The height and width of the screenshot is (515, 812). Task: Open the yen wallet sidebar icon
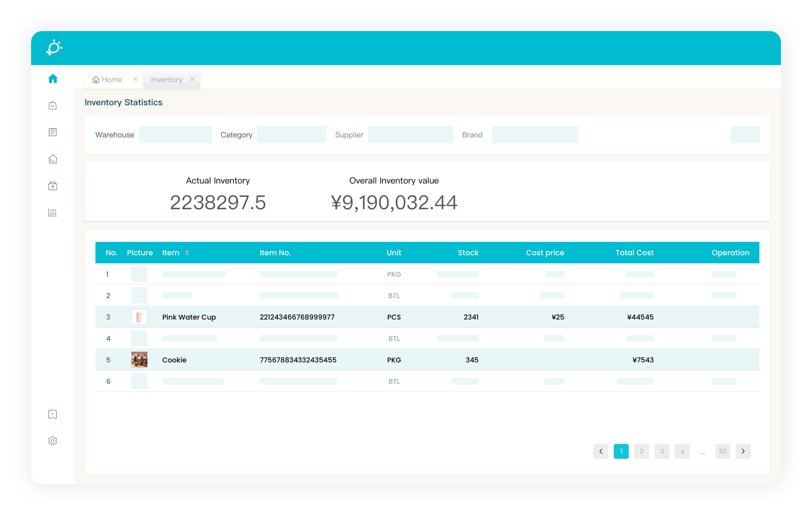coord(53,186)
